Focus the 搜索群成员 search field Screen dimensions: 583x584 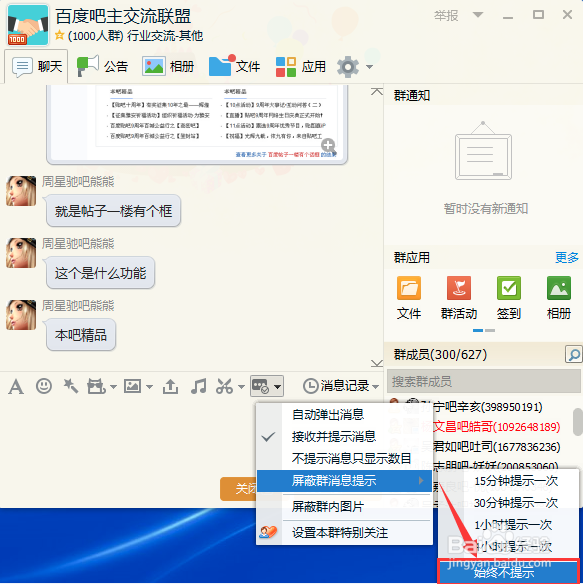pyautogui.click(x=484, y=381)
